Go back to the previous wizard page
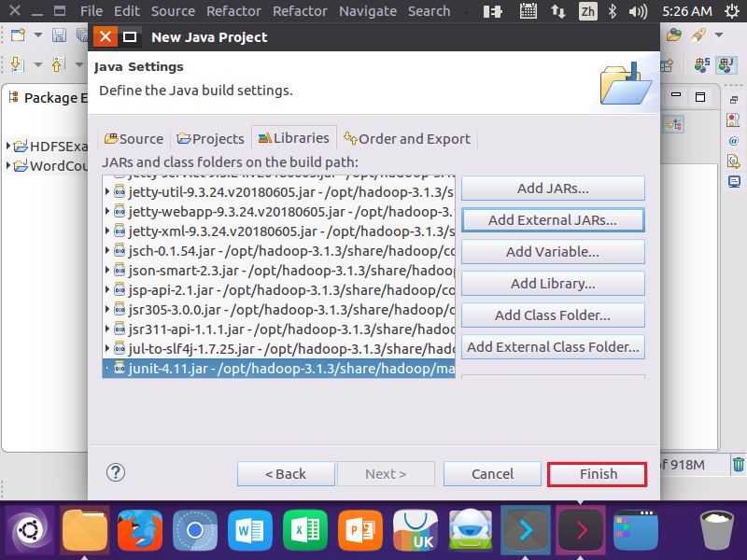 coord(286,474)
